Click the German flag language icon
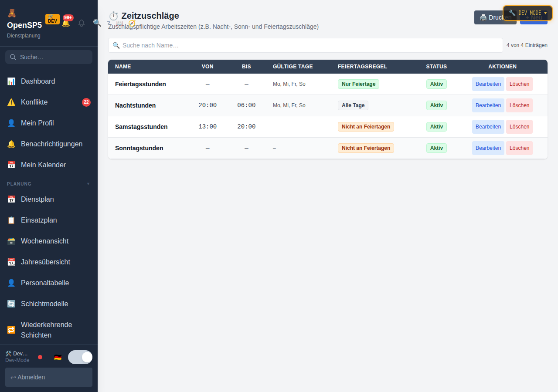This screenshot has height=392, width=558. pos(58,357)
